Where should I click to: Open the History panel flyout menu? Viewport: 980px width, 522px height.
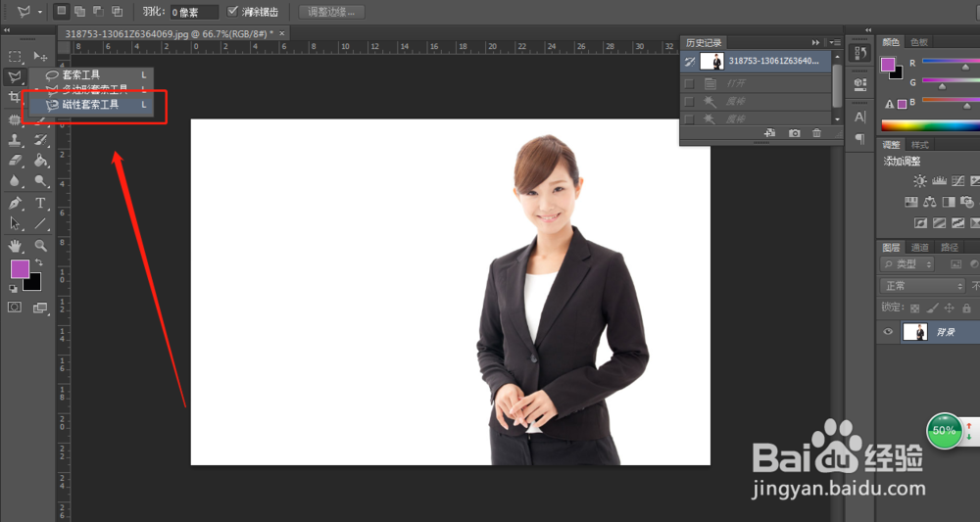[x=835, y=42]
